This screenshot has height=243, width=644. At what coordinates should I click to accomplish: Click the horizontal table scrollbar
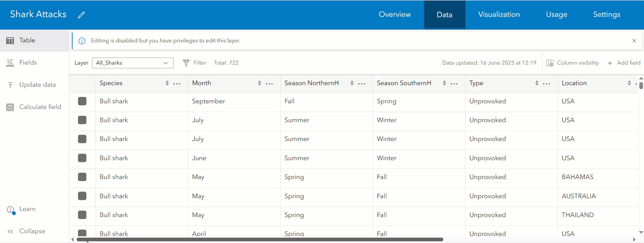click(259, 239)
